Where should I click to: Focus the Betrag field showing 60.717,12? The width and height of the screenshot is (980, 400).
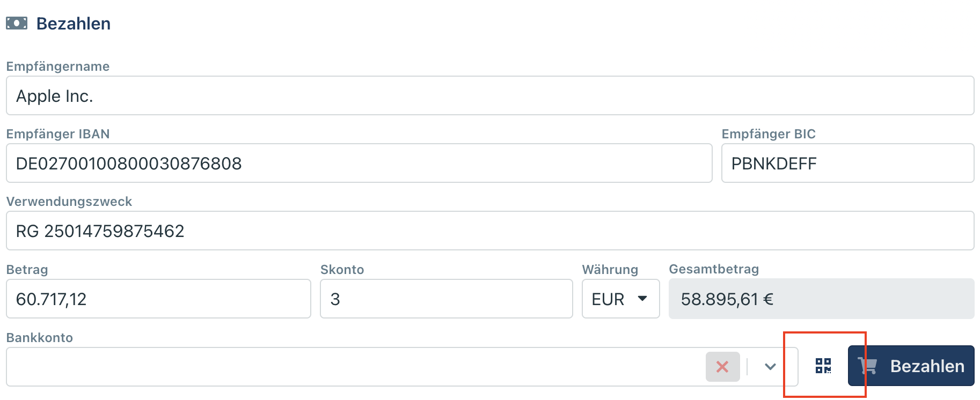pos(158,299)
